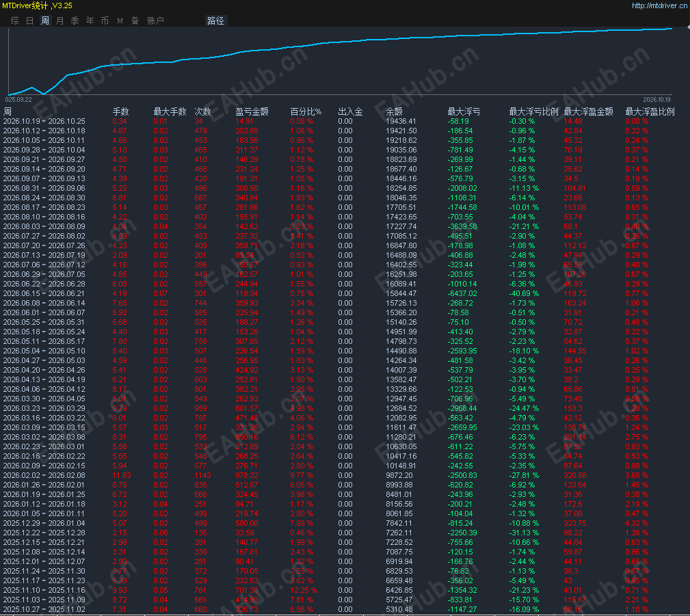Select the M tab
690x616 pixels.
(x=120, y=21)
